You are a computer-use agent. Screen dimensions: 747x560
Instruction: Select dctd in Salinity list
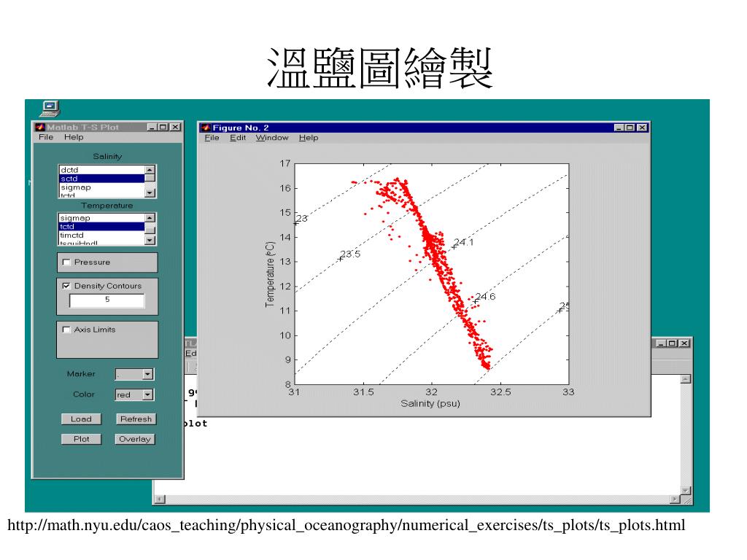pyautogui.click(x=101, y=170)
